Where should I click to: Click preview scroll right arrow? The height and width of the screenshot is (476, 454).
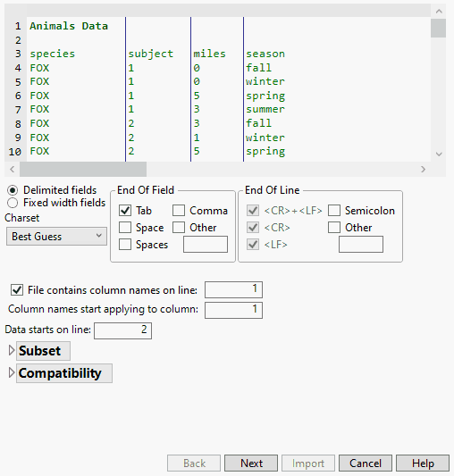(x=423, y=169)
